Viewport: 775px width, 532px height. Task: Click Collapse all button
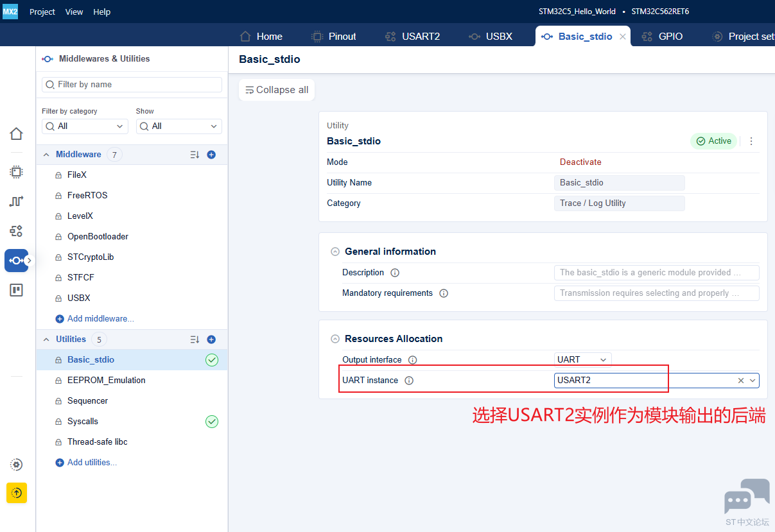pos(277,90)
